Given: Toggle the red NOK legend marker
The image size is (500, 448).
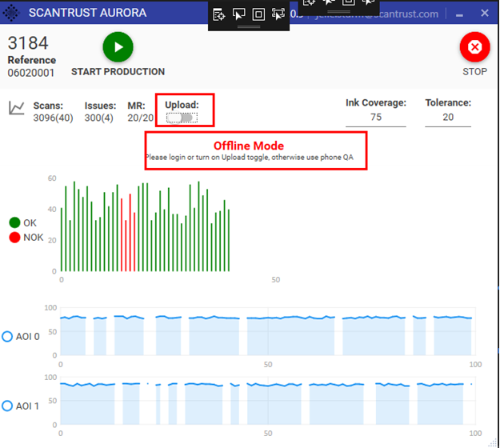Looking at the screenshot, I should [14, 238].
